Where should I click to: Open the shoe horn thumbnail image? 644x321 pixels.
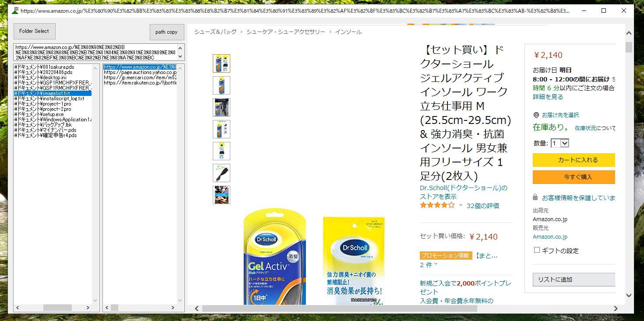pyautogui.click(x=221, y=173)
